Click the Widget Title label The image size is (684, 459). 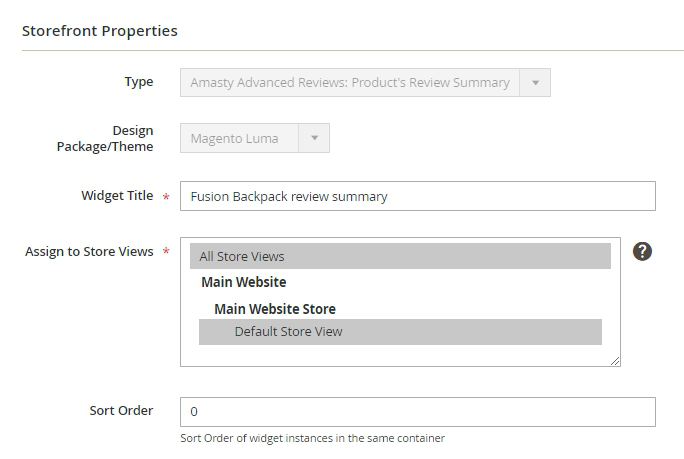point(117,196)
